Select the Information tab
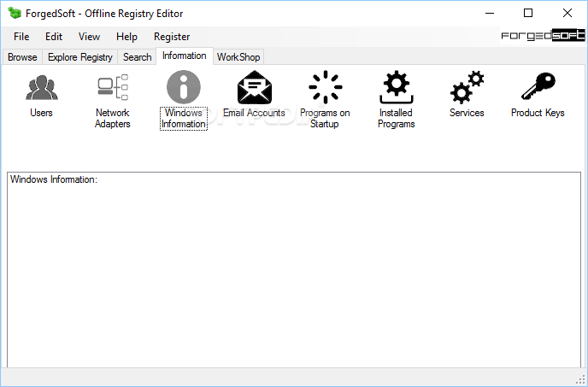 [184, 56]
